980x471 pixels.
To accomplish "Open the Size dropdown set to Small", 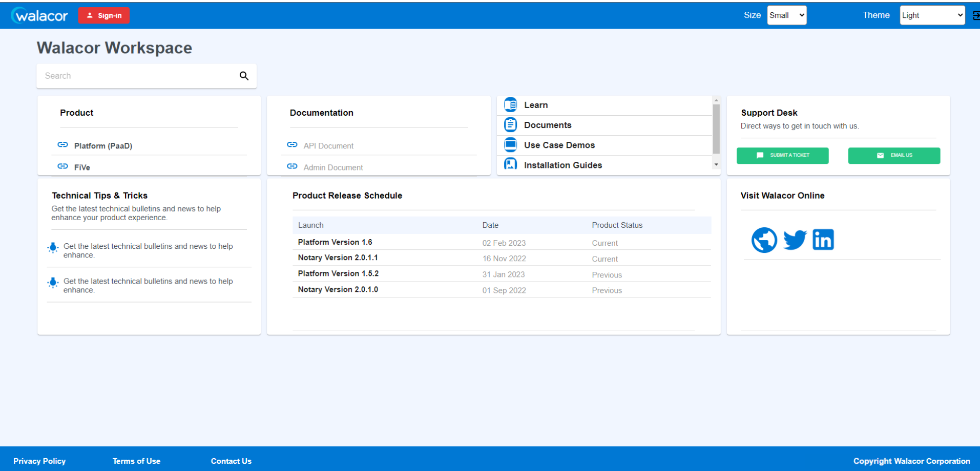I will 787,15.
